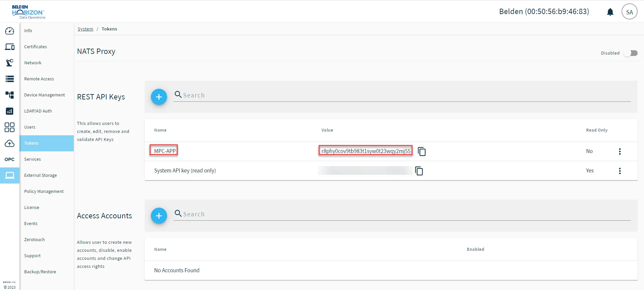Click the "Yes" read-only value for System key
This screenshot has height=290, width=644.
point(590,171)
